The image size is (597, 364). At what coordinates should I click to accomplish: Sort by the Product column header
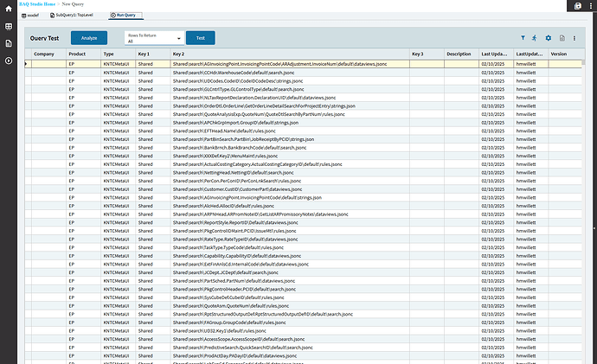point(83,54)
